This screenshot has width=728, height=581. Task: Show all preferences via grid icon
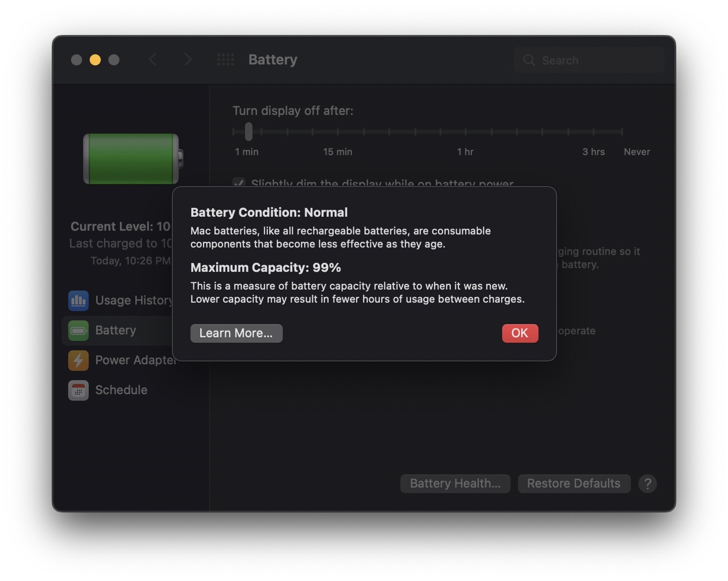tap(225, 60)
